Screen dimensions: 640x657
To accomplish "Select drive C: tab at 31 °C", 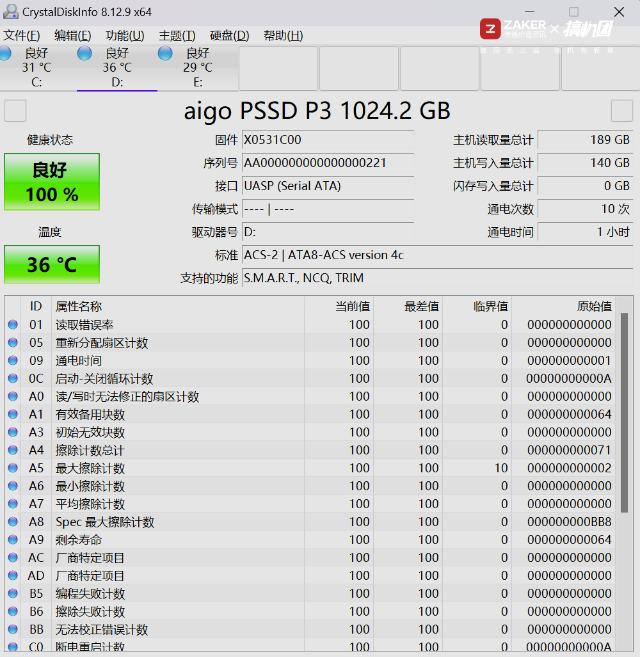I will pyautogui.click(x=36, y=67).
